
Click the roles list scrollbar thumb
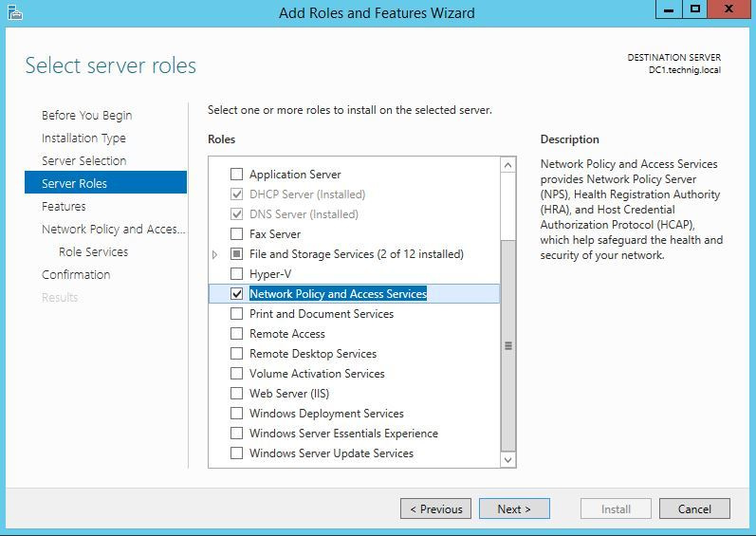coord(508,345)
